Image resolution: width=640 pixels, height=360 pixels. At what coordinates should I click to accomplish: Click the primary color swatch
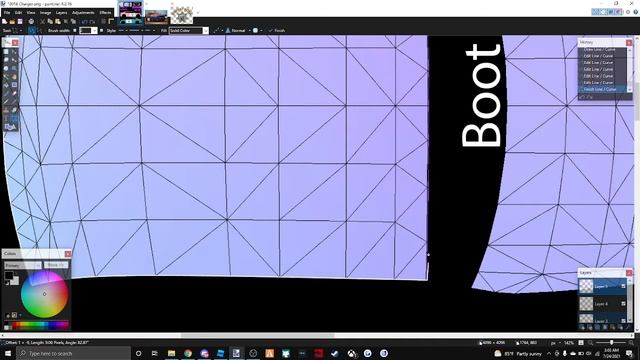9,276
